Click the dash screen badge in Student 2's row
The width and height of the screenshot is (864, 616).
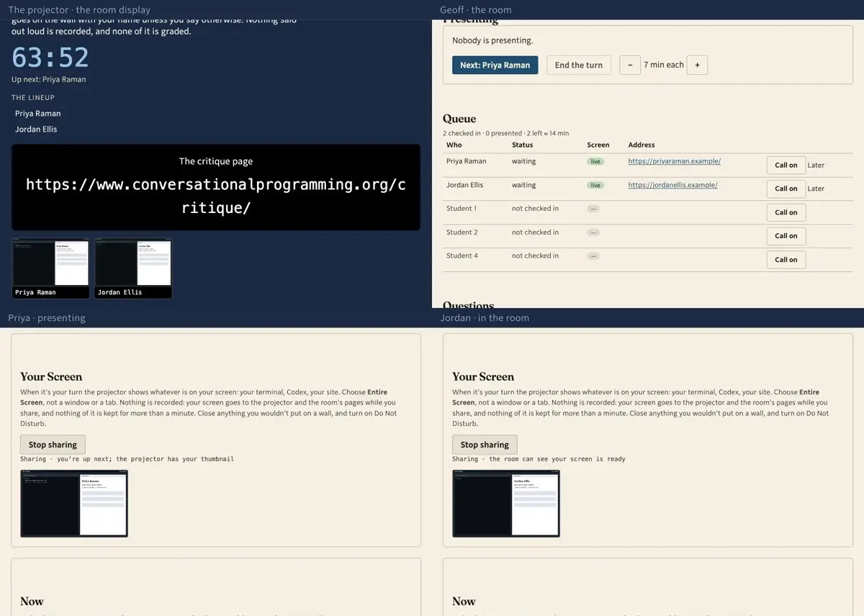pyautogui.click(x=593, y=232)
